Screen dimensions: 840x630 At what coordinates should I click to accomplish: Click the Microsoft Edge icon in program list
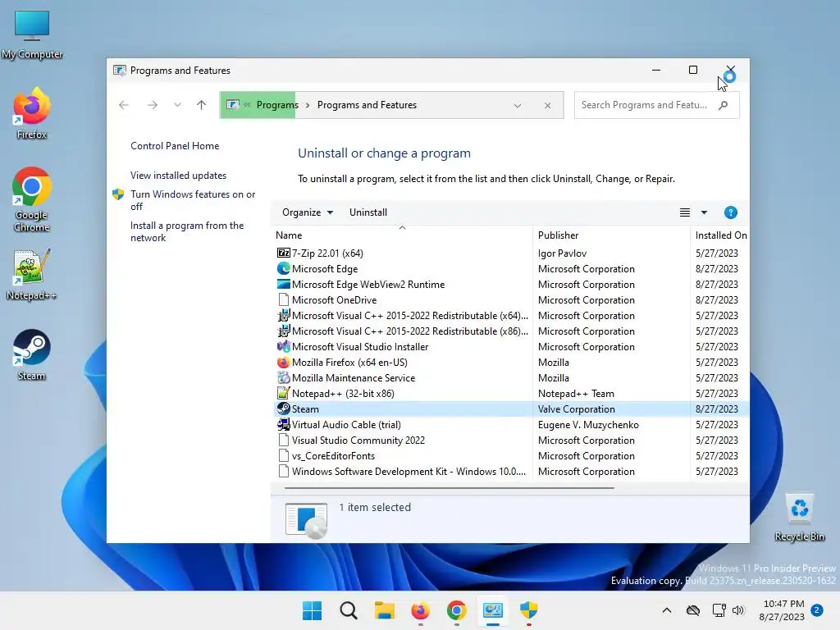283,268
